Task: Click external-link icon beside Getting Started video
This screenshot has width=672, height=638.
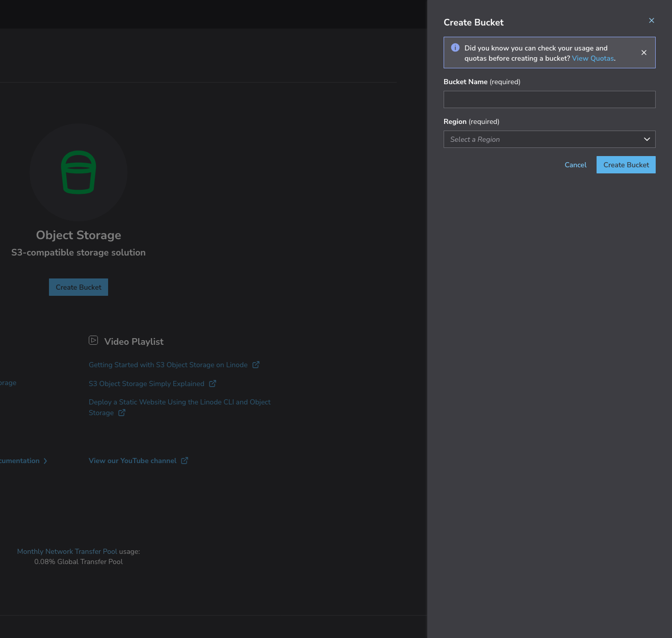Action: [x=256, y=365]
